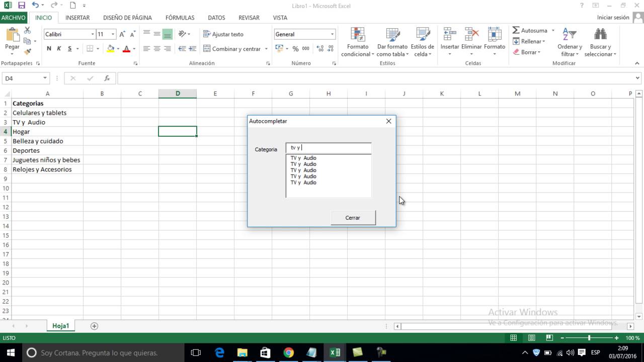644x362 pixels.
Task: Open the fill color dropdown arrow
Action: [x=118, y=49]
